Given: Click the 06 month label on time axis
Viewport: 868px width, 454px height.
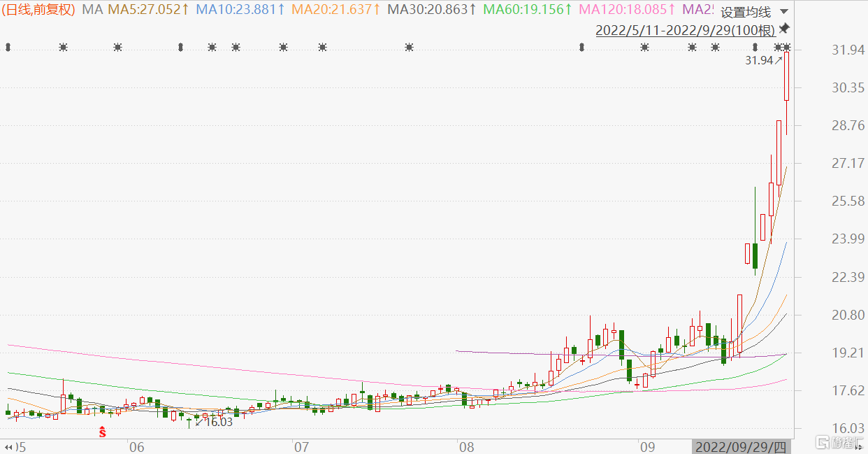Looking at the screenshot, I should click(136, 446).
